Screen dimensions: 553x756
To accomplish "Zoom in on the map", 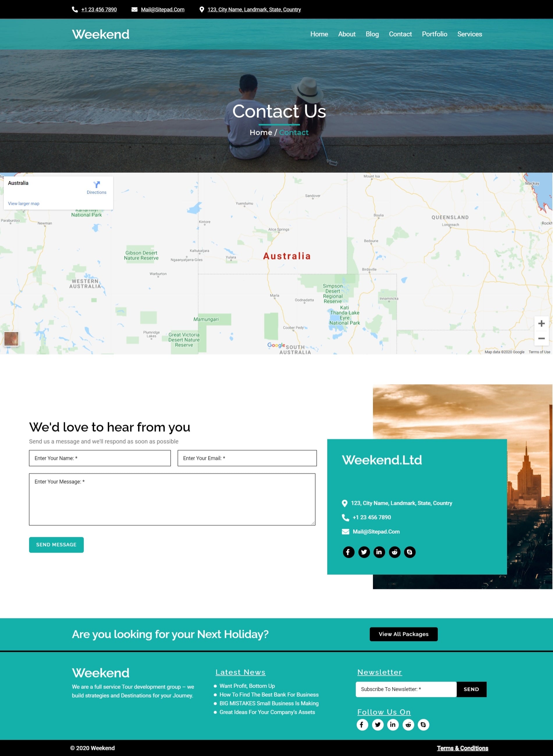I will click(541, 323).
